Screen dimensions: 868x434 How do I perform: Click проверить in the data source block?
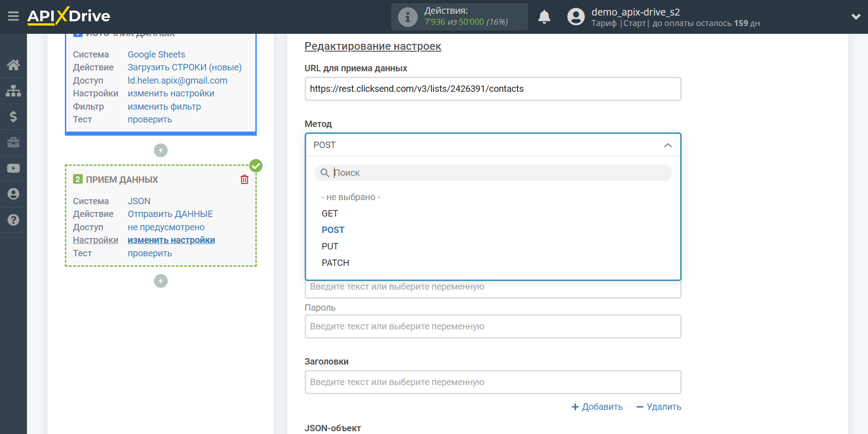tap(150, 119)
